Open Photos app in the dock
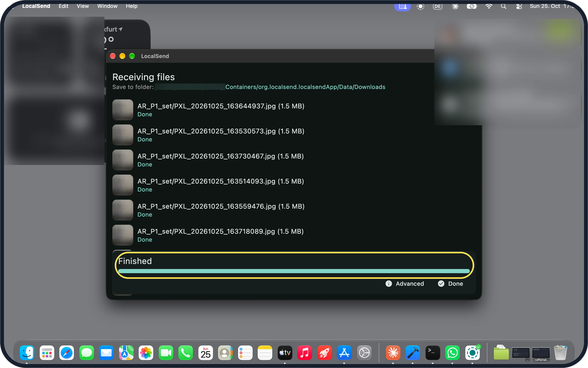Image resolution: width=588 pixels, height=368 pixels. tap(146, 353)
